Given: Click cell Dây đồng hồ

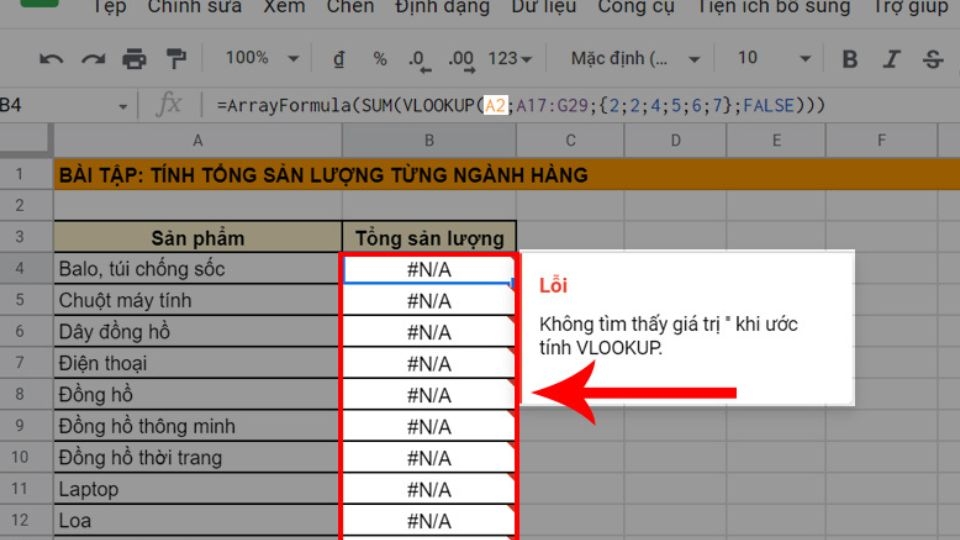Looking at the screenshot, I should coord(198,331).
